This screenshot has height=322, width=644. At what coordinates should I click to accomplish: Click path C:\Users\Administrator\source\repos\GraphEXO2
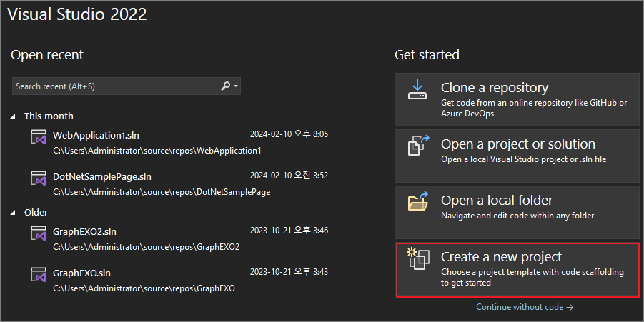(147, 247)
